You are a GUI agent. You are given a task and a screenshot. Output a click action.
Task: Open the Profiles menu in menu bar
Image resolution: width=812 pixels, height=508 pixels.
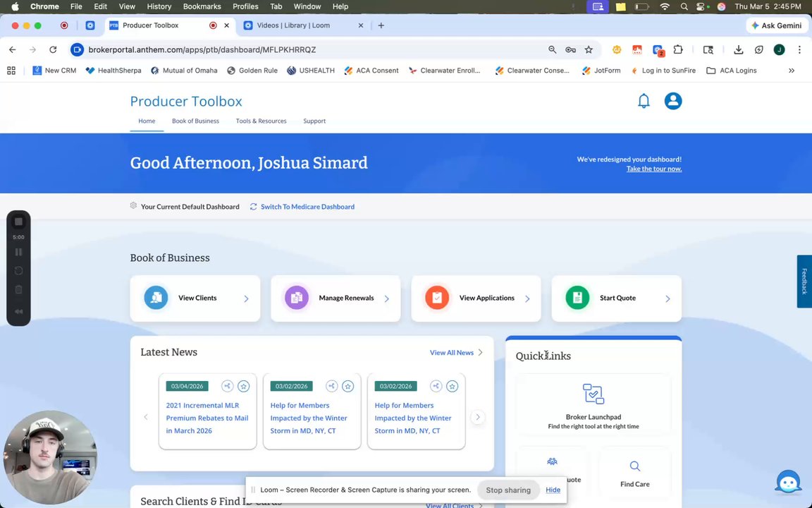[x=245, y=7]
